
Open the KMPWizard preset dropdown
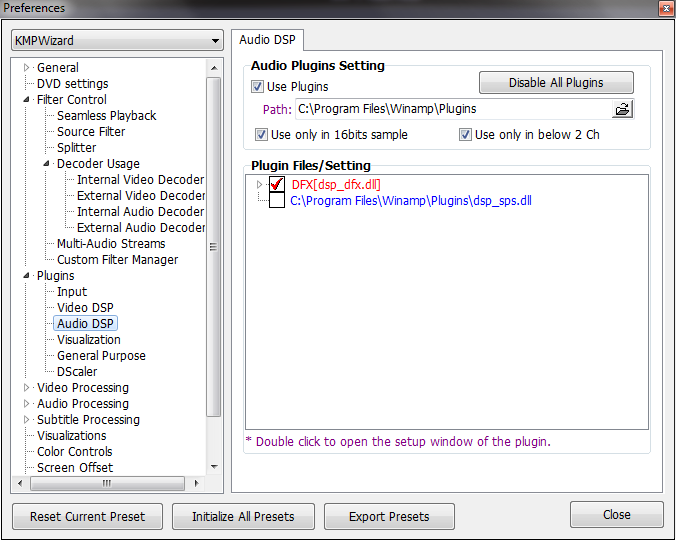117,41
